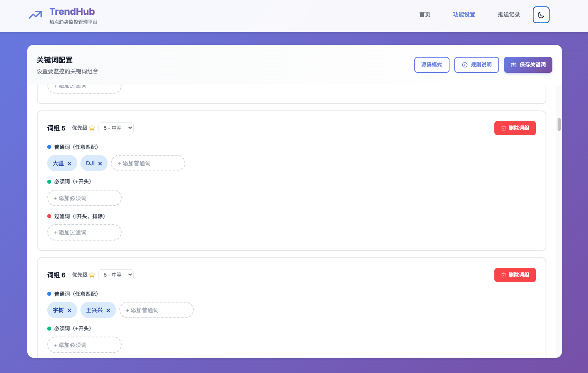Click 删除词组 for 词组 6
This screenshot has height=373, width=588.
coord(515,275)
